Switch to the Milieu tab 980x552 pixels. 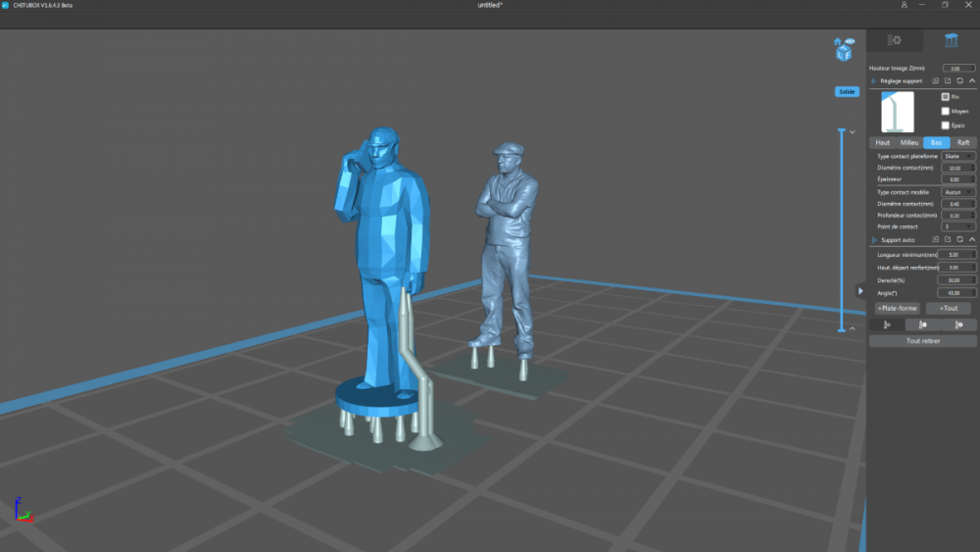click(x=909, y=142)
